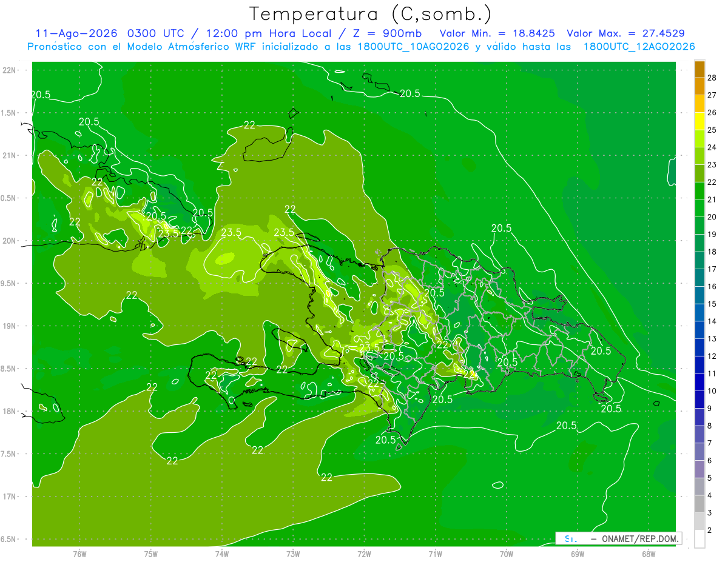
Task: Click the 'ONAMET/REP.DOM.' credit label
Action: pos(640,538)
